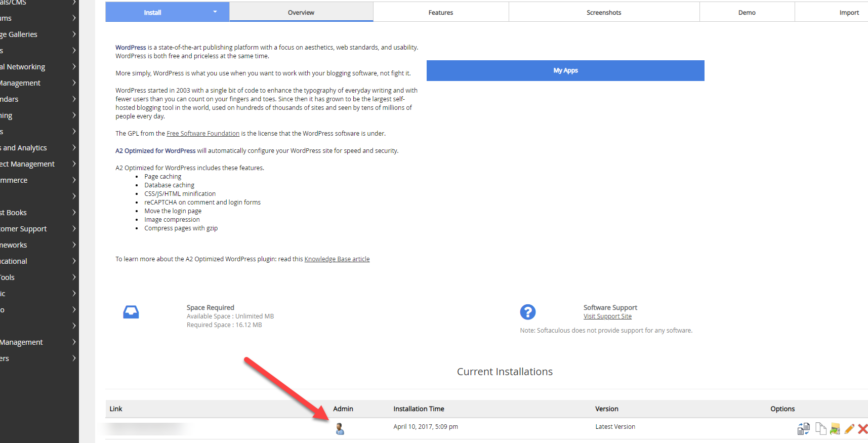Expand the Customer Support sidebar chevron
Viewport: 868px width, 443px height.
[x=74, y=229]
